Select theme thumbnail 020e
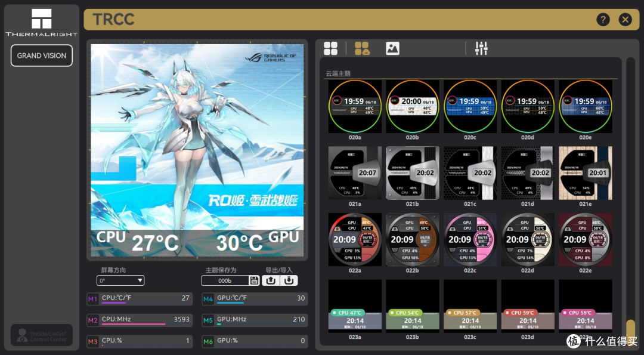This screenshot has width=644, height=355. (586, 106)
